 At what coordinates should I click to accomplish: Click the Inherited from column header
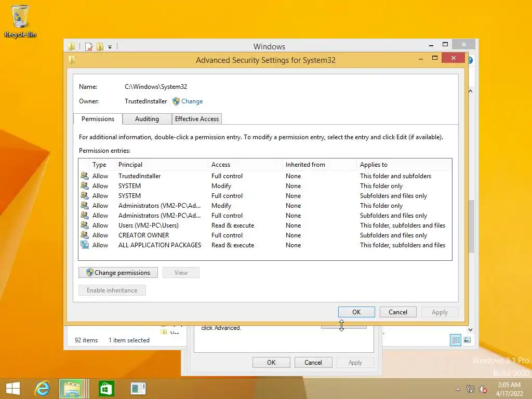[320, 165]
